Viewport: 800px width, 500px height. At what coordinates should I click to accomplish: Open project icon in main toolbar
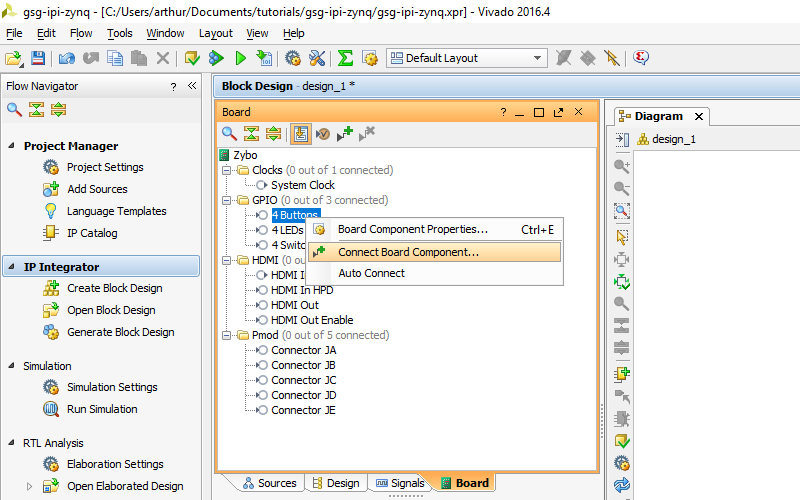(x=14, y=58)
